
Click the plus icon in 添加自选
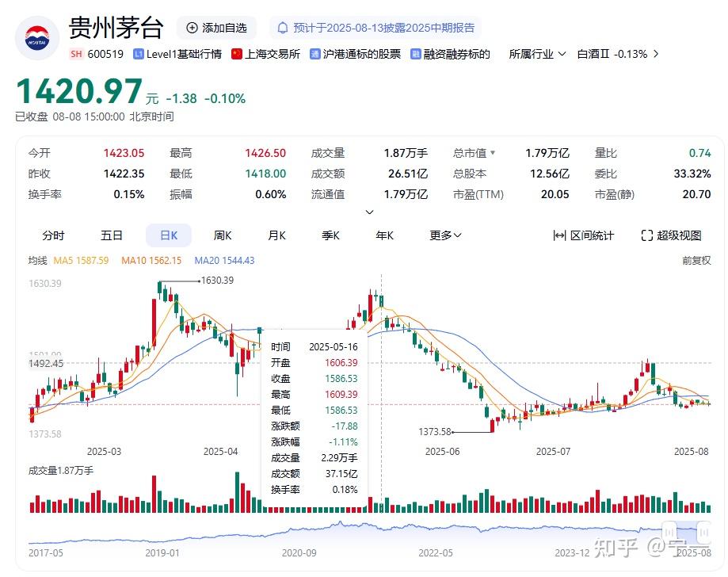[x=192, y=28]
